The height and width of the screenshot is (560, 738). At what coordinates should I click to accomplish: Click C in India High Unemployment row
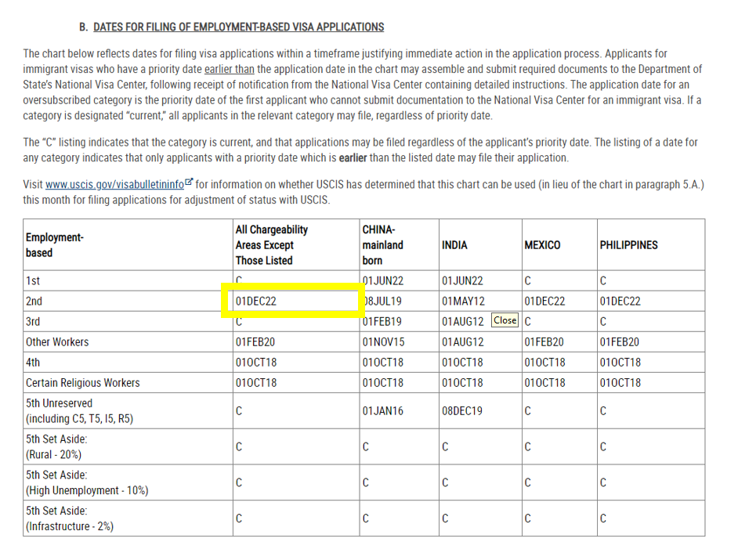point(445,482)
